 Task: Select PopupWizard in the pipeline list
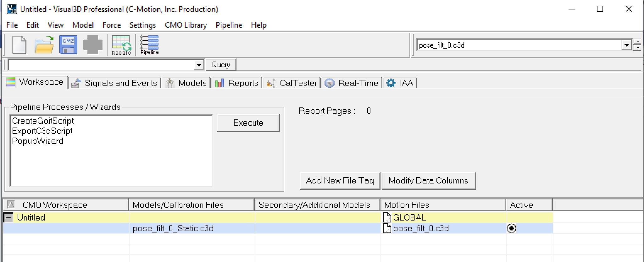(37, 141)
